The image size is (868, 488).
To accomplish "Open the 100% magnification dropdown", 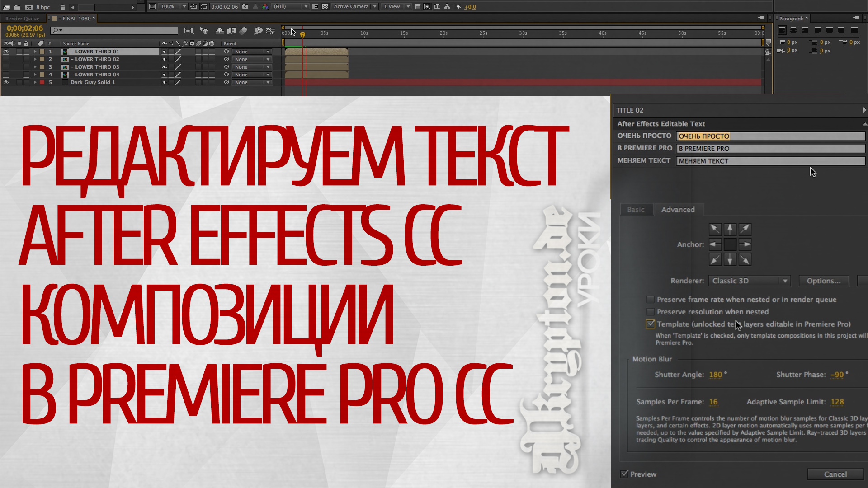I will coord(174,7).
